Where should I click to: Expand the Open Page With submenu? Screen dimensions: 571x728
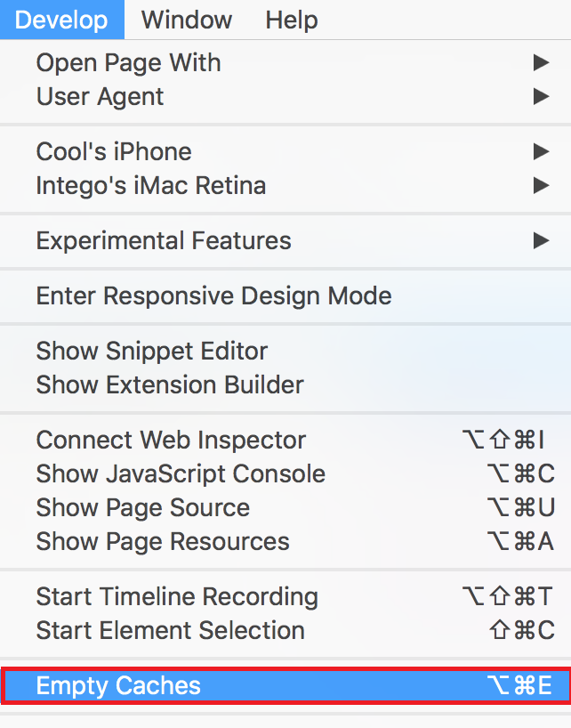pyautogui.click(x=128, y=63)
